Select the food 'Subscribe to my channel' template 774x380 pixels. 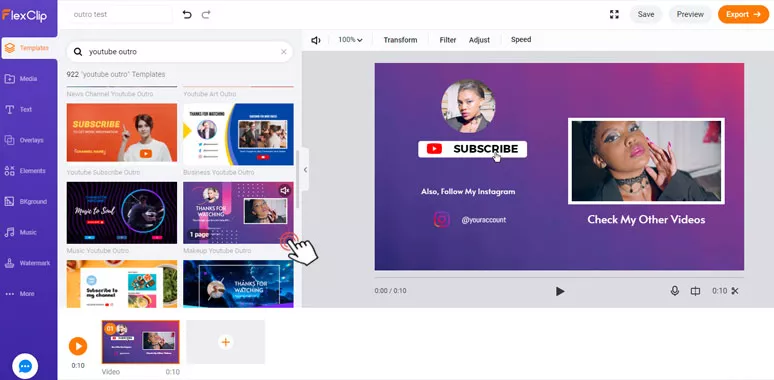point(122,284)
